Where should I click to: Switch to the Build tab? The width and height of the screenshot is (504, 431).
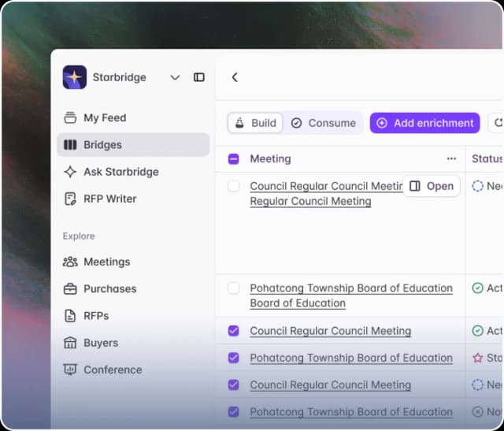(255, 123)
